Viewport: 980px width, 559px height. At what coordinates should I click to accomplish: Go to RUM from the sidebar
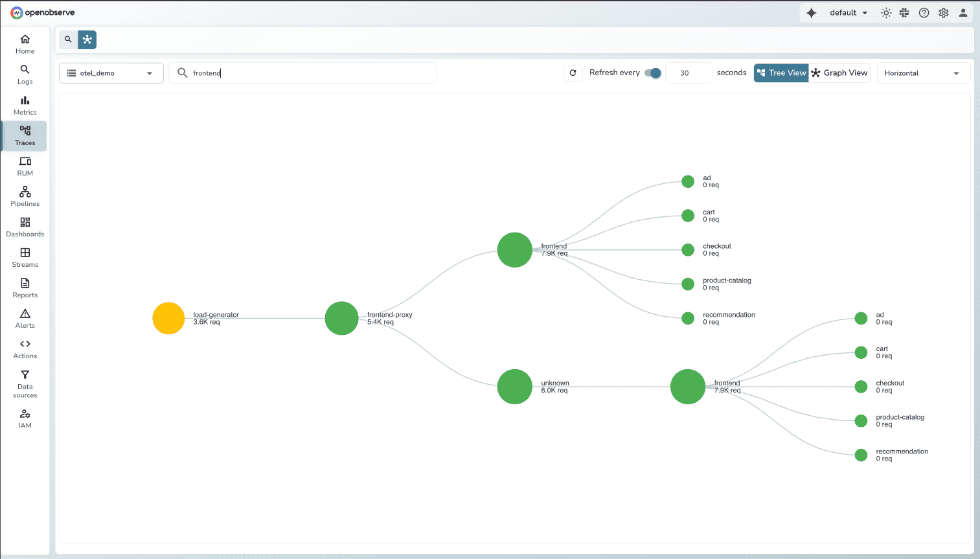25,166
